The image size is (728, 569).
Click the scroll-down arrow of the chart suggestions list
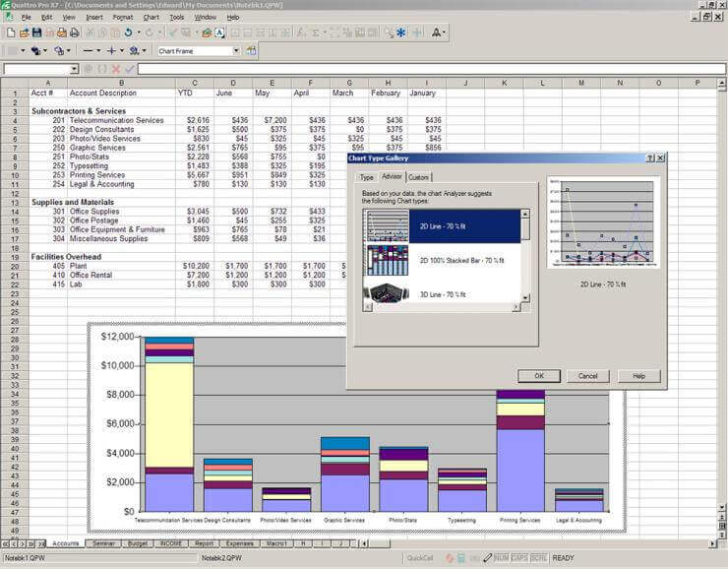(x=525, y=298)
